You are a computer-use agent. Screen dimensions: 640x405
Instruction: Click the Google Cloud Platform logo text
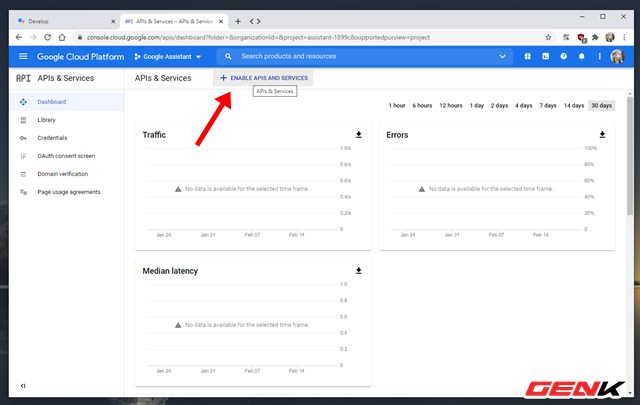click(80, 57)
